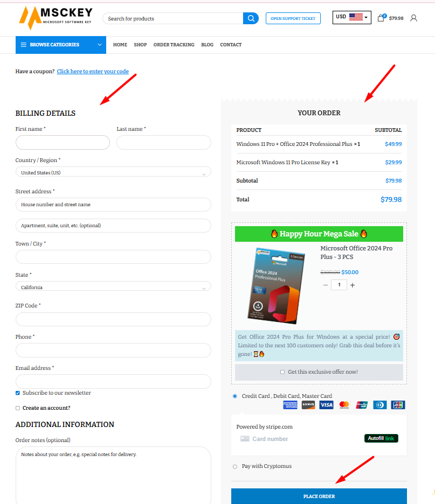The width and height of the screenshot is (435, 504).
Task: Click the Mastercard icon
Action: [344, 405]
